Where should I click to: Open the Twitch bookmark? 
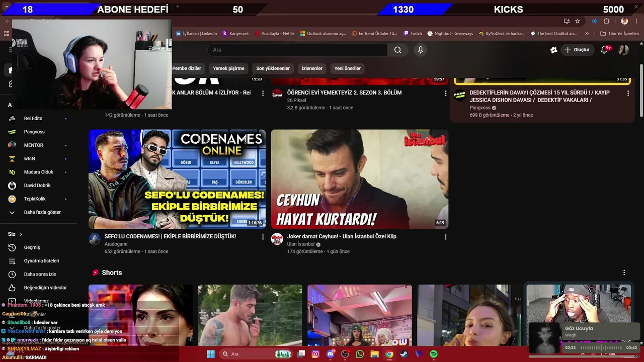413,34
